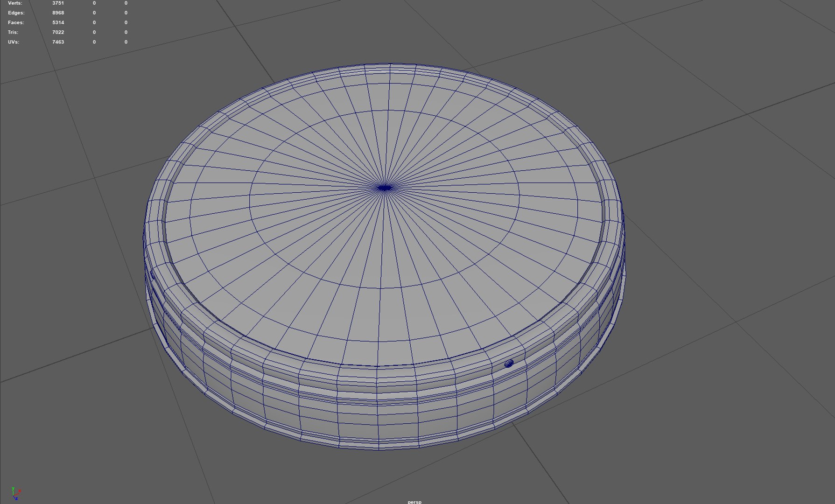The image size is (835, 504).
Task: Select the UVs label in the poly count HUD
Action: point(14,42)
